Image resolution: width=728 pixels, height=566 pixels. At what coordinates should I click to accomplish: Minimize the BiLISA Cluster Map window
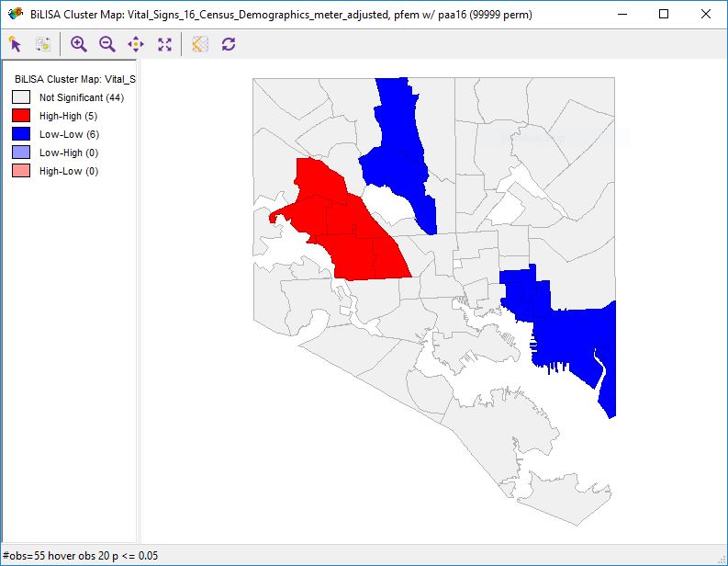click(x=622, y=14)
